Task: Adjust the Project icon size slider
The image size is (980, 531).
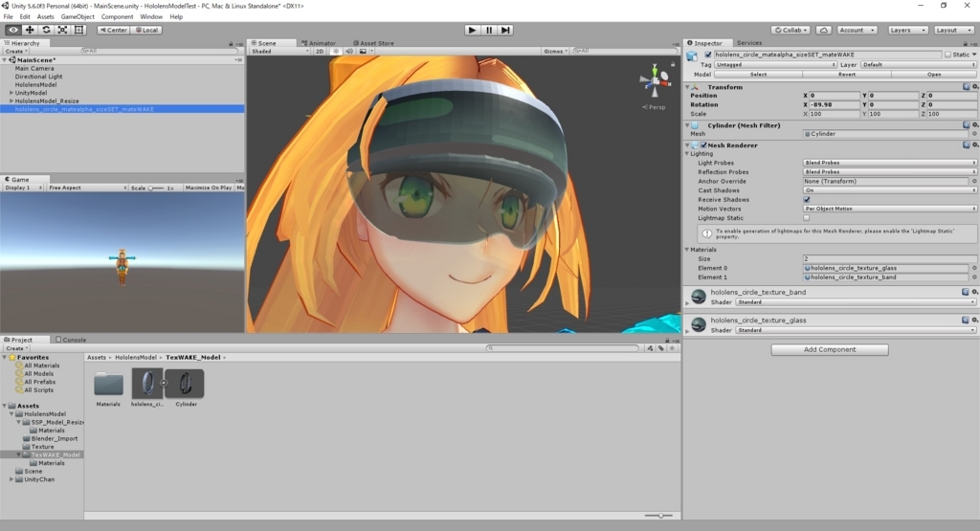Action: pos(658,516)
